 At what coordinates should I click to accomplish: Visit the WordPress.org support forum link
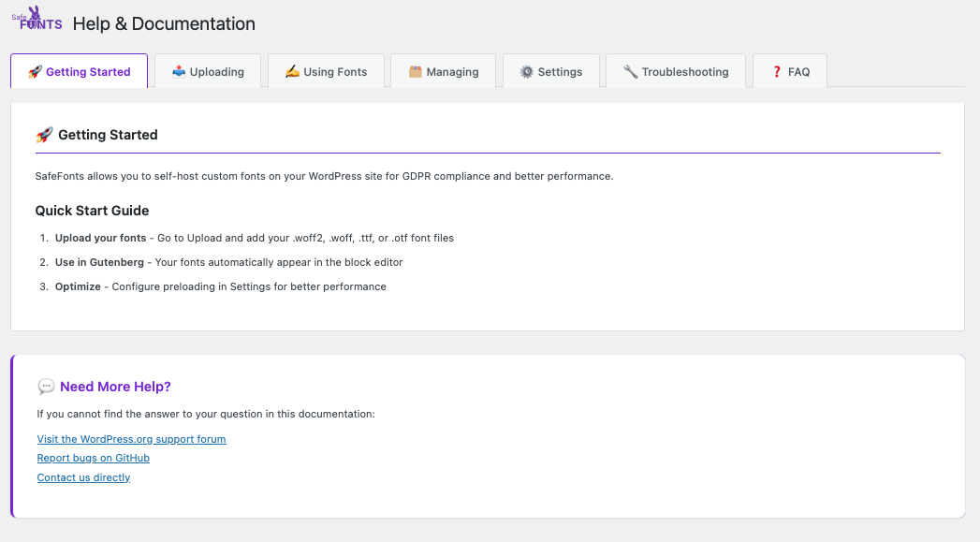click(x=131, y=438)
